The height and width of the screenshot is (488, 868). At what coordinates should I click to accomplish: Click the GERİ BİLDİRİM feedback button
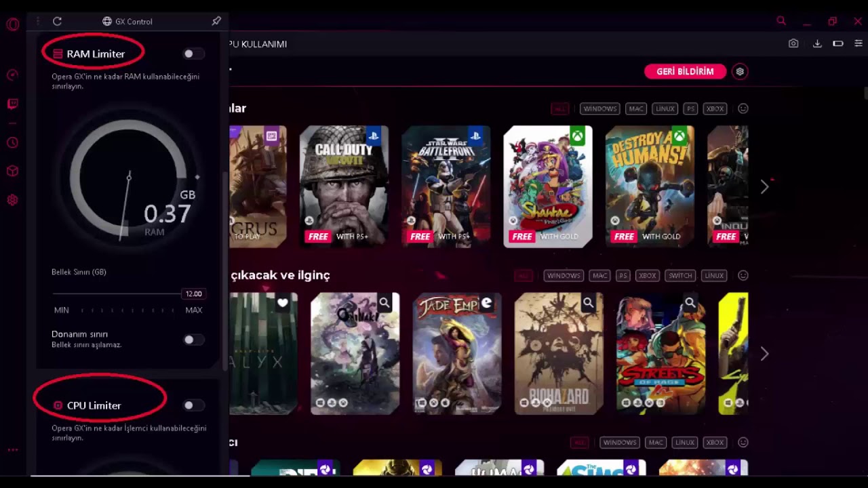point(685,71)
